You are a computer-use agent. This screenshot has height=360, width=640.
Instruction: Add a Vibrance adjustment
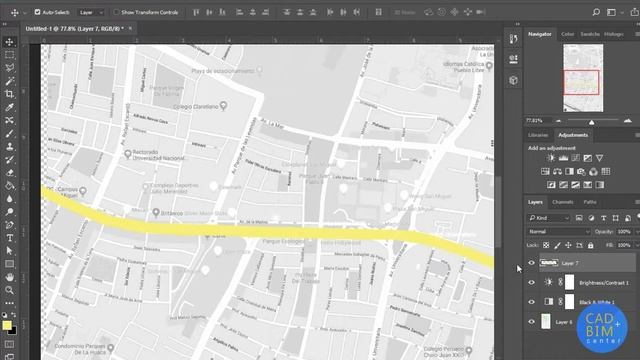click(x=599, y=158)
